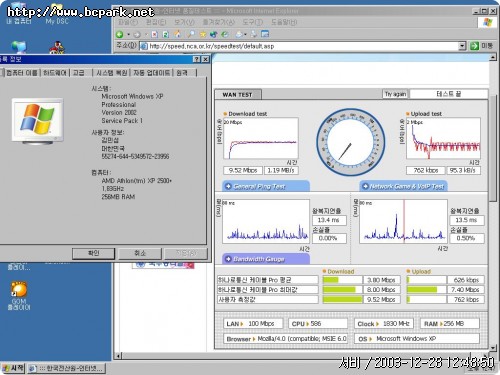Open the address bar URL dropdown

(x=462, y=46)
